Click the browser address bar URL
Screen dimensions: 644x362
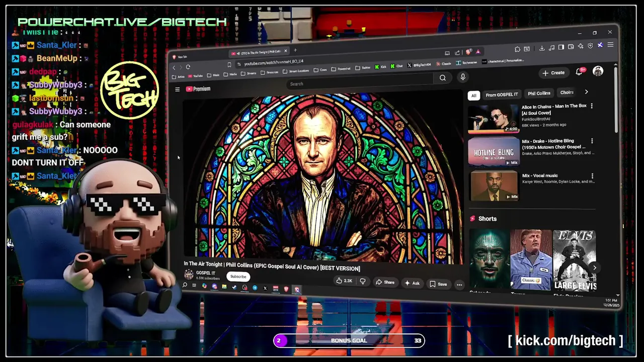pyautogui.click(x=274, y=63)
